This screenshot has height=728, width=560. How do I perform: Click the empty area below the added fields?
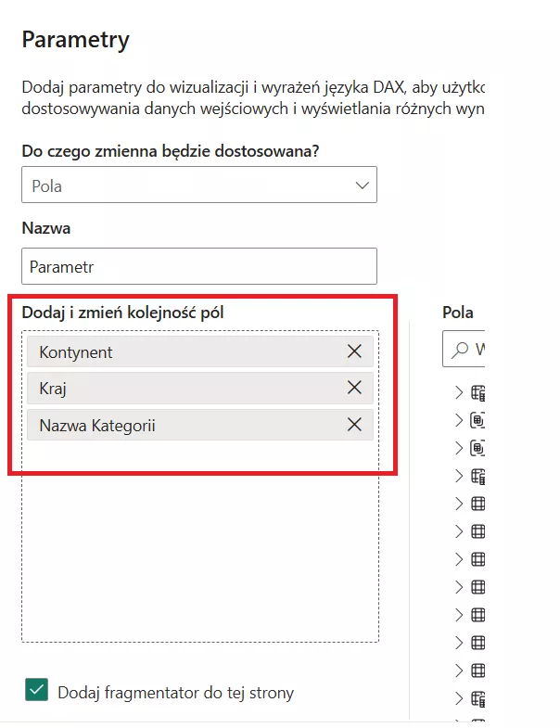pos(199,547)
